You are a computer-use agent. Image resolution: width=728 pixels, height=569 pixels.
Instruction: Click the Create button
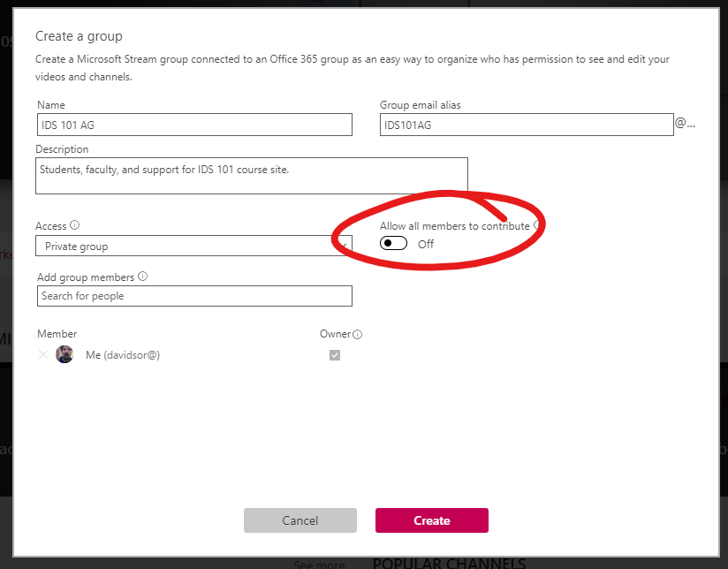[x=431, y=520]
